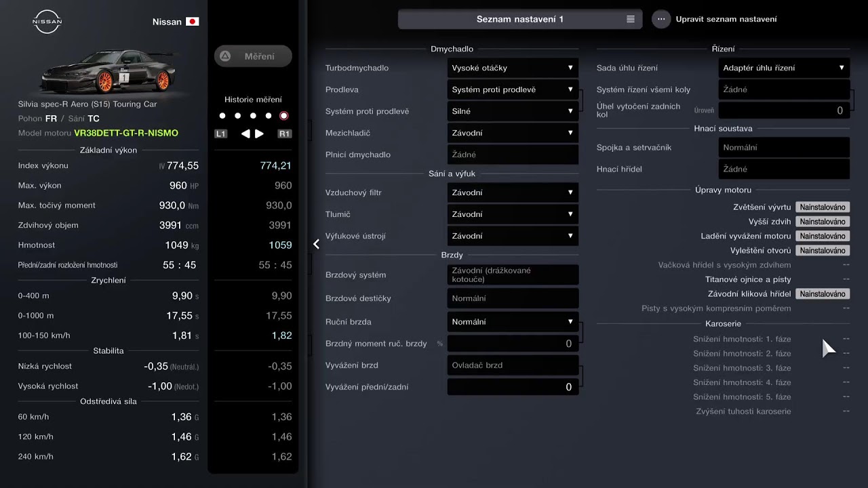Open the Mezichladič dropdown
The image size is (868, 488).
pyautogui.click(x=513, y=133)
